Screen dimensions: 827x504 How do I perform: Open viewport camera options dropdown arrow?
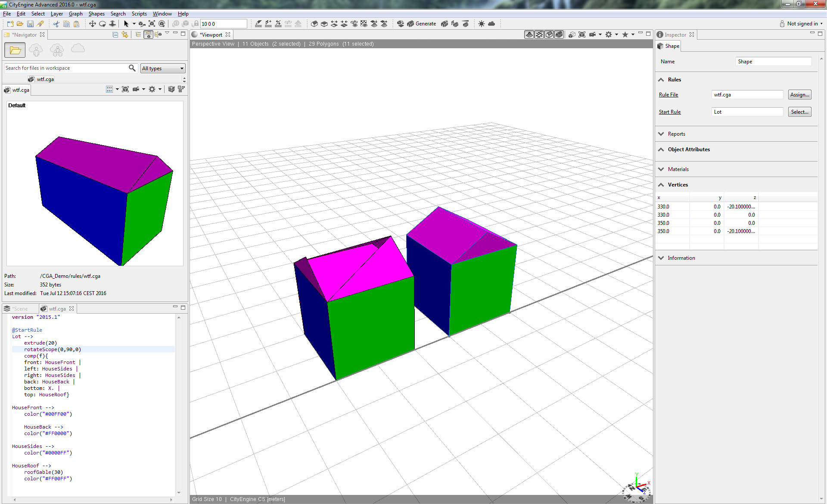[600, 34]
